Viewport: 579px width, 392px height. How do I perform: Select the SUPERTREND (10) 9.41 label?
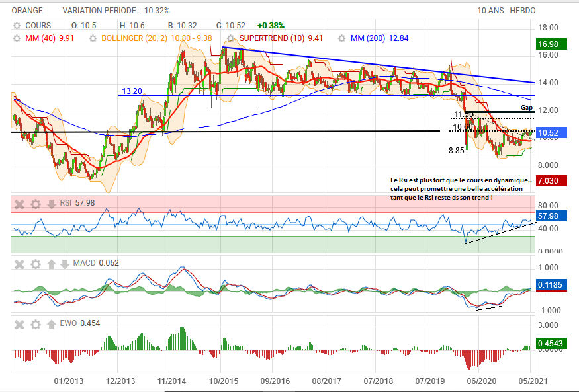281,38
